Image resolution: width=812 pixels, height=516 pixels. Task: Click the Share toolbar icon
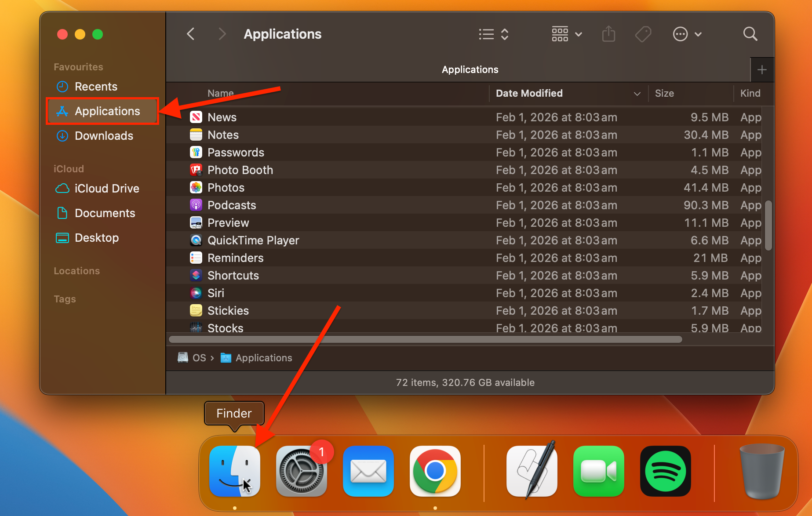608,34
